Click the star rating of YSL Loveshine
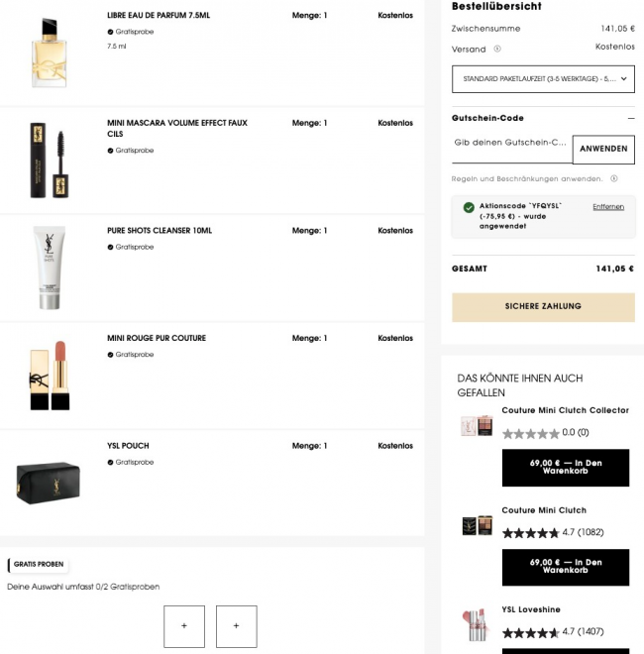The image size is (644, 654). click(x=530, y=631)
